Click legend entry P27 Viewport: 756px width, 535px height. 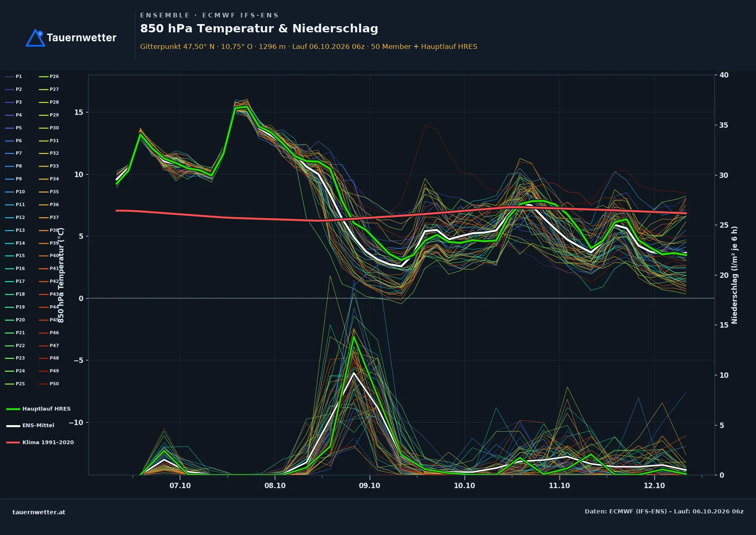[x=49, y=90]
